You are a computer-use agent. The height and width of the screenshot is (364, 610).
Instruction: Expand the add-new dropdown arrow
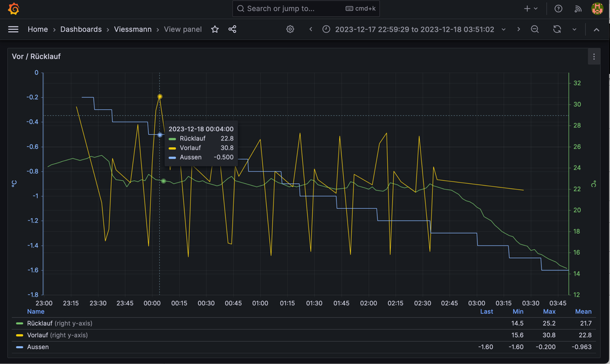click(x=536, y=9)
